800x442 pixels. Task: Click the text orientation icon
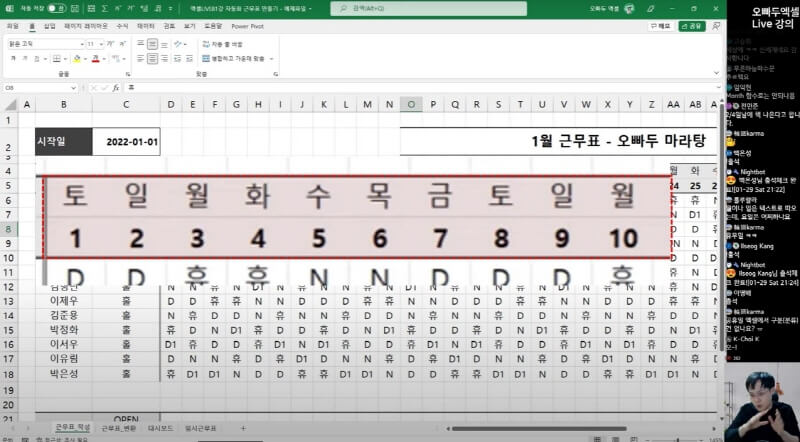coord(178,44)
